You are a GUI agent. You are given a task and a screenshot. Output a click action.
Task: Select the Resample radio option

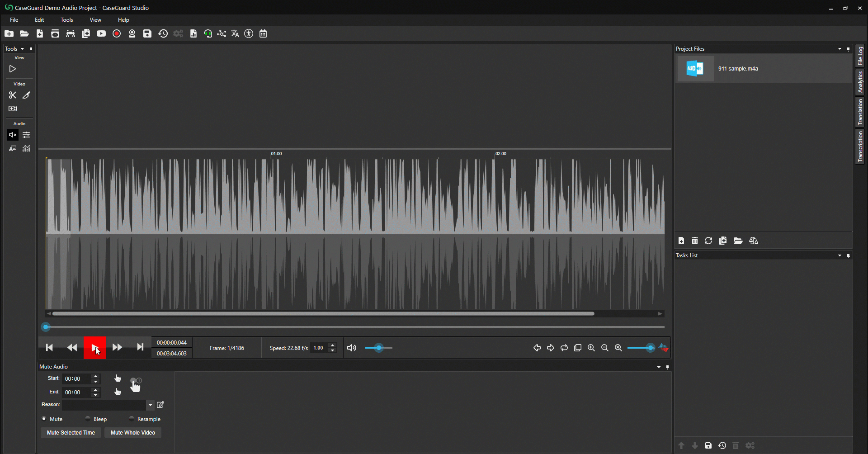(132, 419)
